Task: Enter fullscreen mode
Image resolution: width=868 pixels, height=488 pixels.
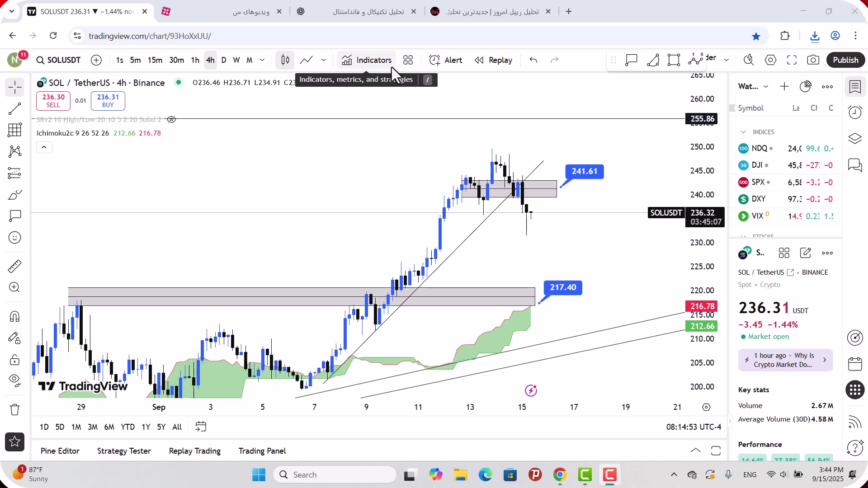Action: (x=792, y=60)
